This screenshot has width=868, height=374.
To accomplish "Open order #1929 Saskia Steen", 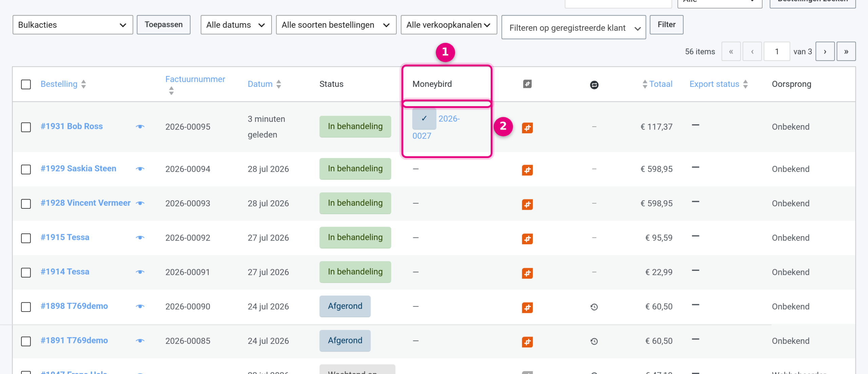I will point(78,168).
